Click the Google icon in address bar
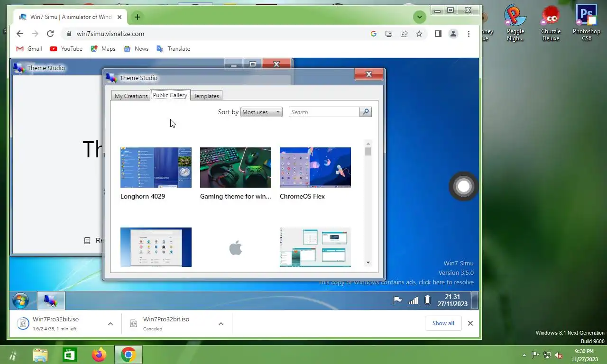607x364 pixels. coord(374,34)
